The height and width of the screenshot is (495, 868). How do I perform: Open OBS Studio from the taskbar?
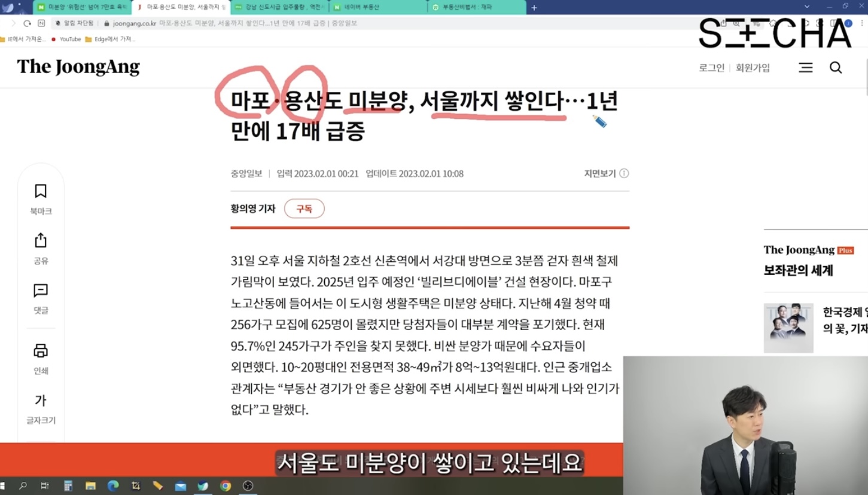click(x=248, y=486)
